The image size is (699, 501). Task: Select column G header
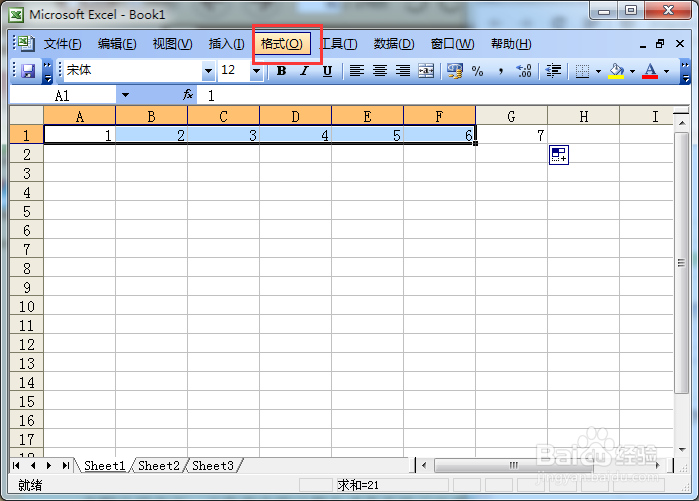[x=511, y=117]
